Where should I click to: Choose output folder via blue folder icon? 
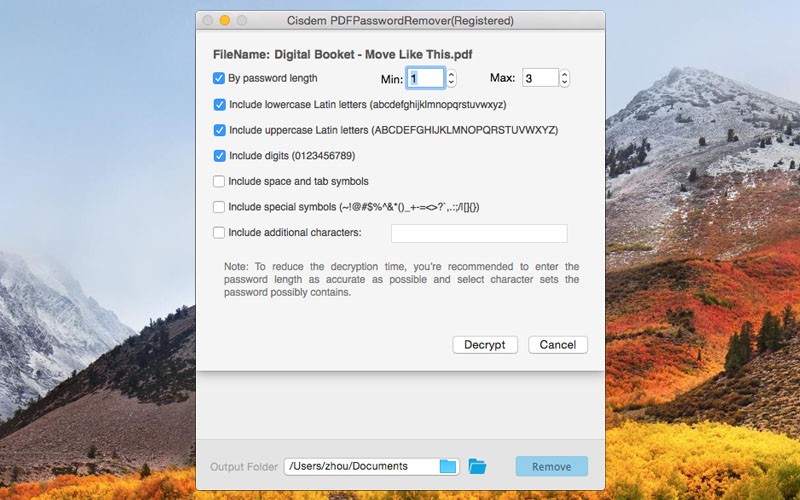point(448,466)
